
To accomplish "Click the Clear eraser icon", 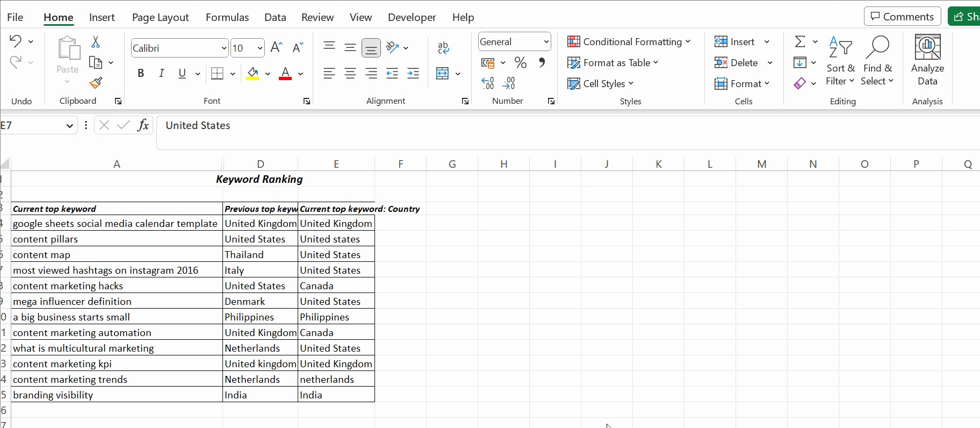I will (x=800, y=83).
